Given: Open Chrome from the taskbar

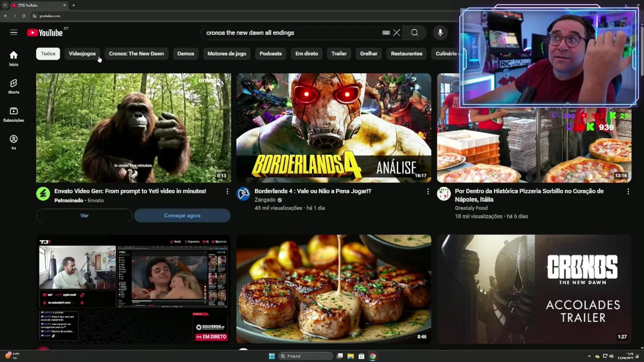Looking at the screenshot, I should coord(372,356).
